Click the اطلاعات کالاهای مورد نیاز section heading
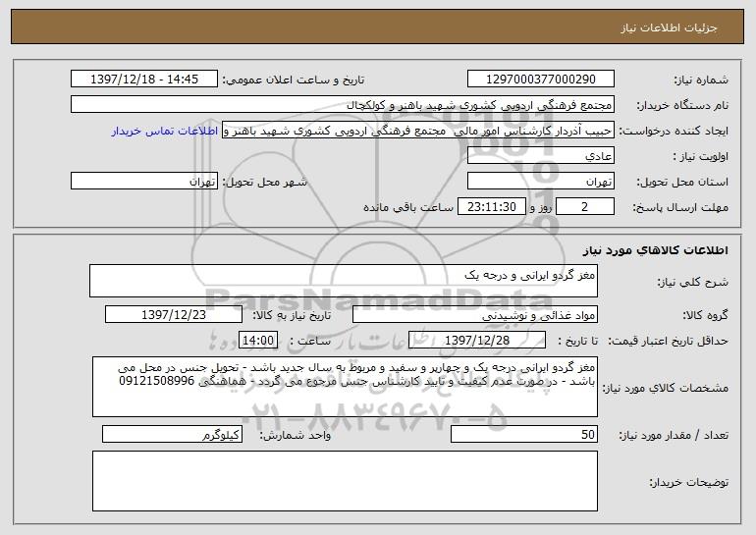The width and height of the screenshot is (756, 535). (655, 250)
